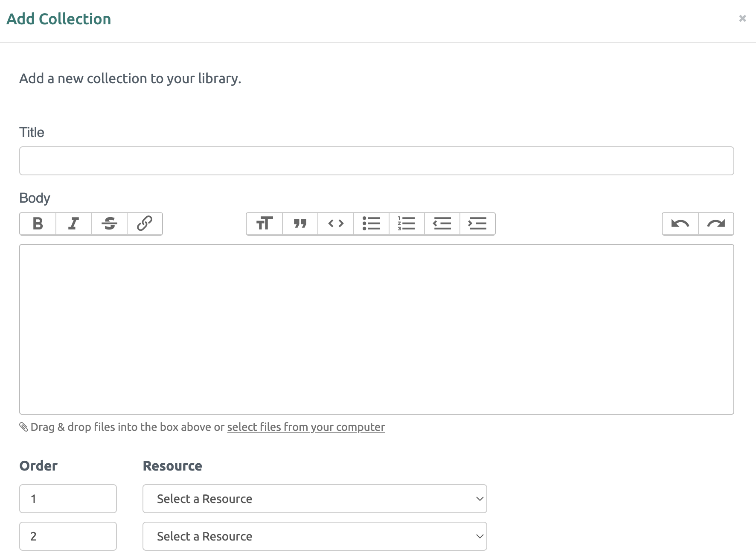Insert a hyperlink using link icon

(x=145, y=224)
